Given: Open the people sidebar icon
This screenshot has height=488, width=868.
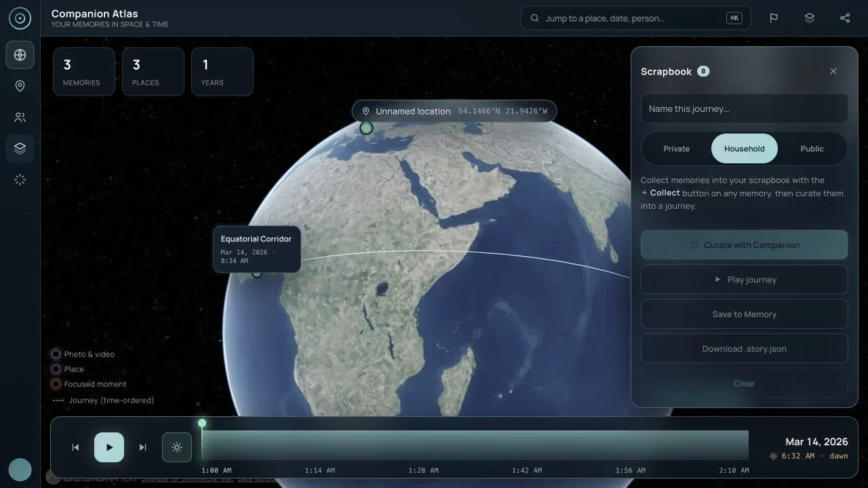Looking at the screenshot, I should tap(20, 117).
